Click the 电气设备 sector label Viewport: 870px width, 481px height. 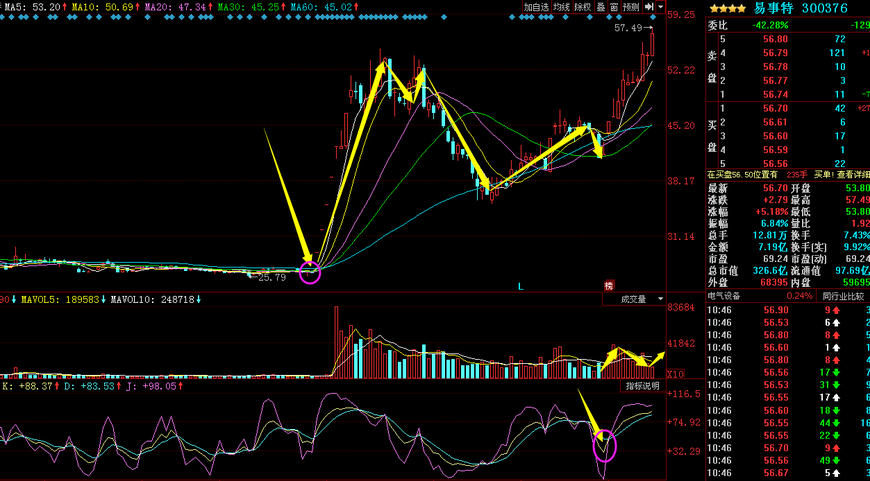click(725, 296)
